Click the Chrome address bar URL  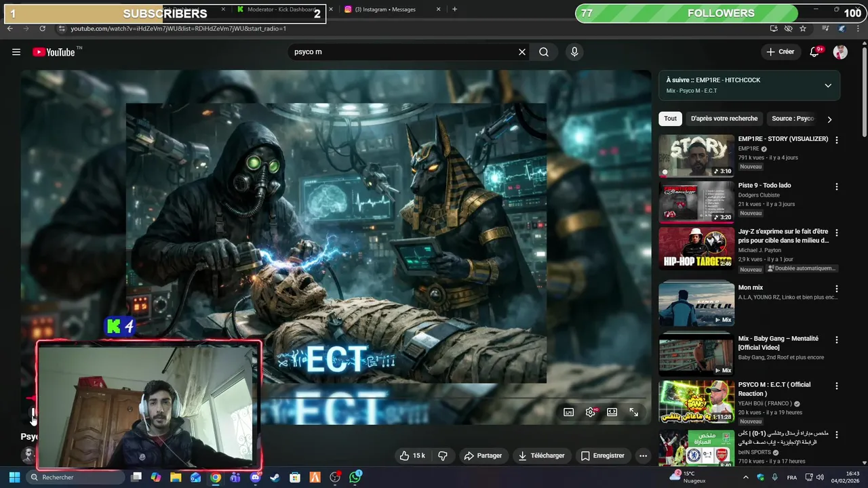pyautogui.click(x=178, y=28)
